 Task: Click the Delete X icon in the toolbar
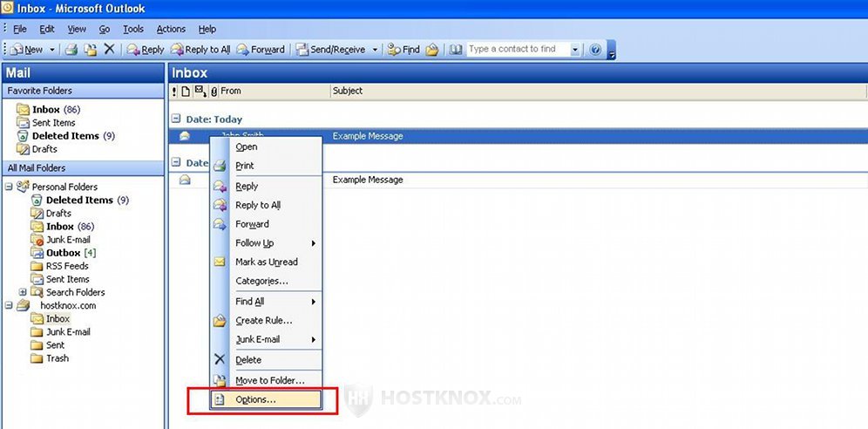pyautogui.click(x=109, y=50)
